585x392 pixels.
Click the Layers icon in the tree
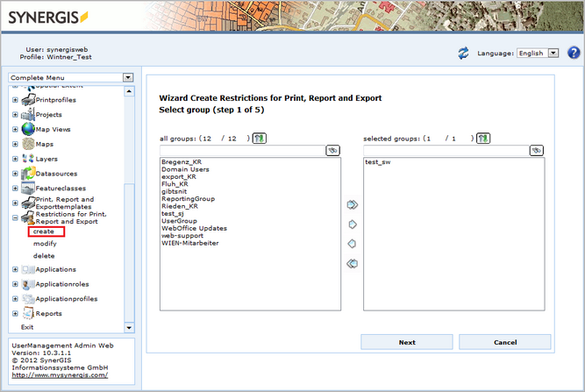[28, 159]
